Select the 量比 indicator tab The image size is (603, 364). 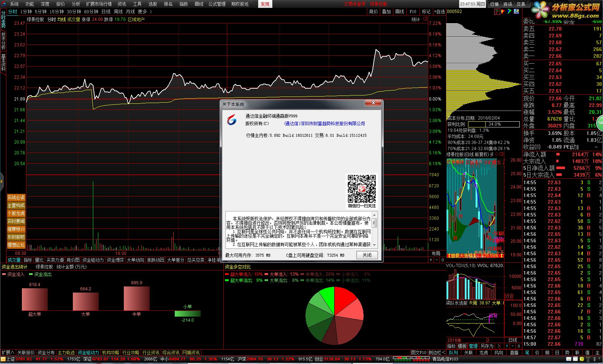point(39,260)
